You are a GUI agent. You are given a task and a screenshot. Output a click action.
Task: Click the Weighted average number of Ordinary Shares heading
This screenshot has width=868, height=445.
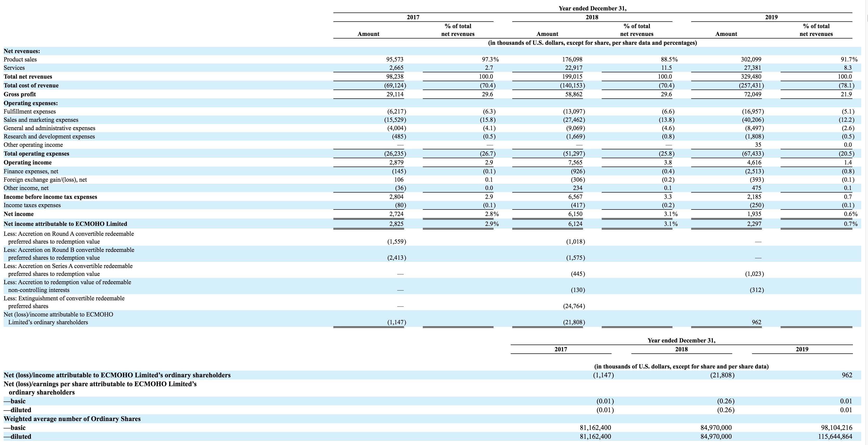72,419
